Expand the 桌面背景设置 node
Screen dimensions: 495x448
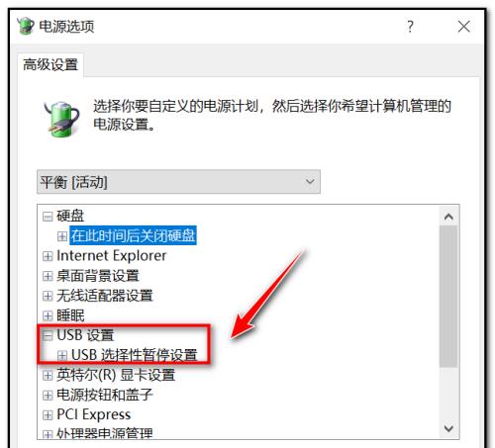click(48, 276)
